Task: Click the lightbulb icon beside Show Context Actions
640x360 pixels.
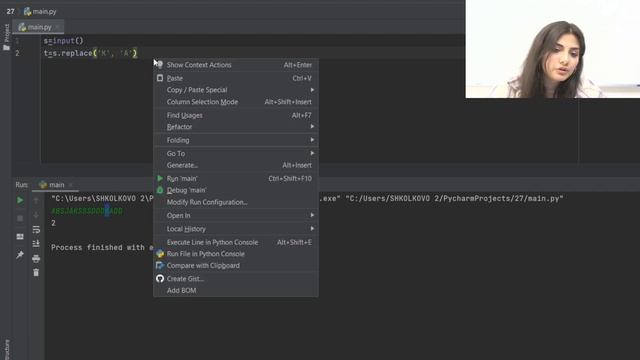Action: 160,64
